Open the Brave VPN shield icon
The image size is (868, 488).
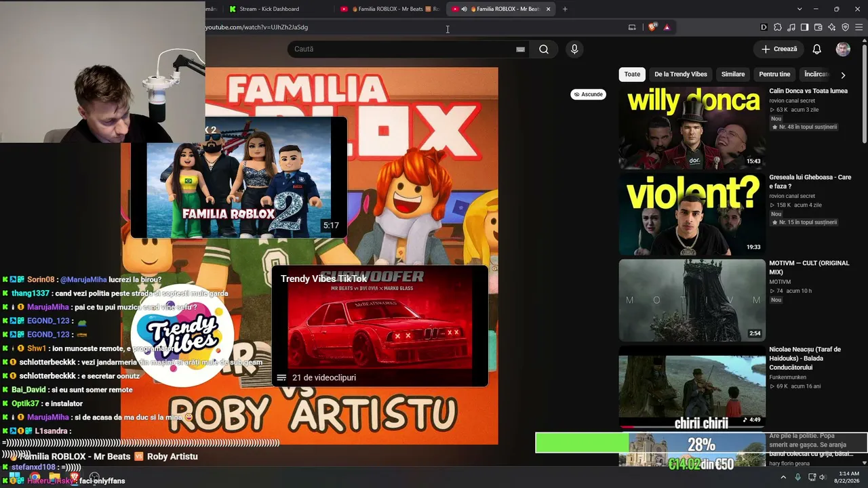click(846, 27)
